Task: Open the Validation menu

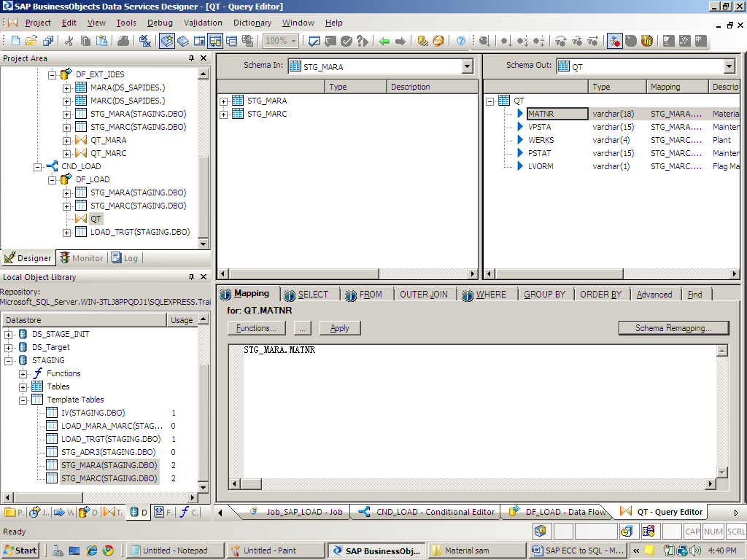Action: coord(203,23)
